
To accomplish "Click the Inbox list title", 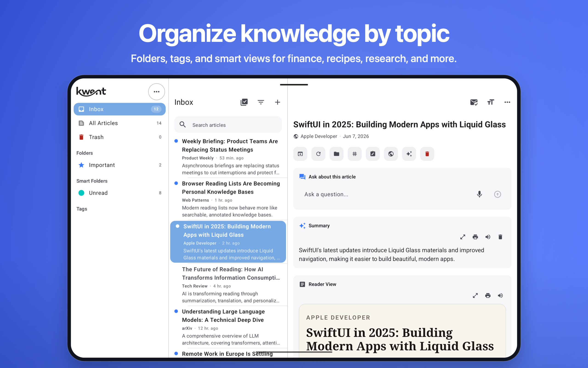I will click(x=184, y=102).
